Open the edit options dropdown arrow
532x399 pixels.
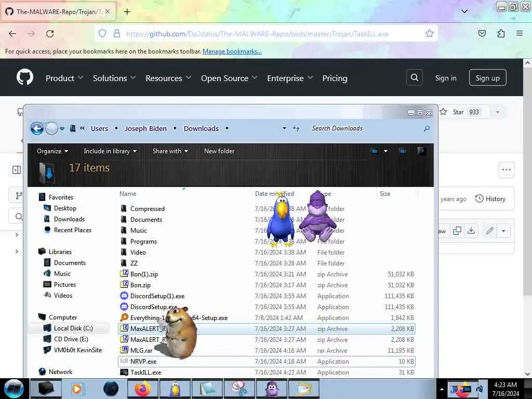point(503,231)
